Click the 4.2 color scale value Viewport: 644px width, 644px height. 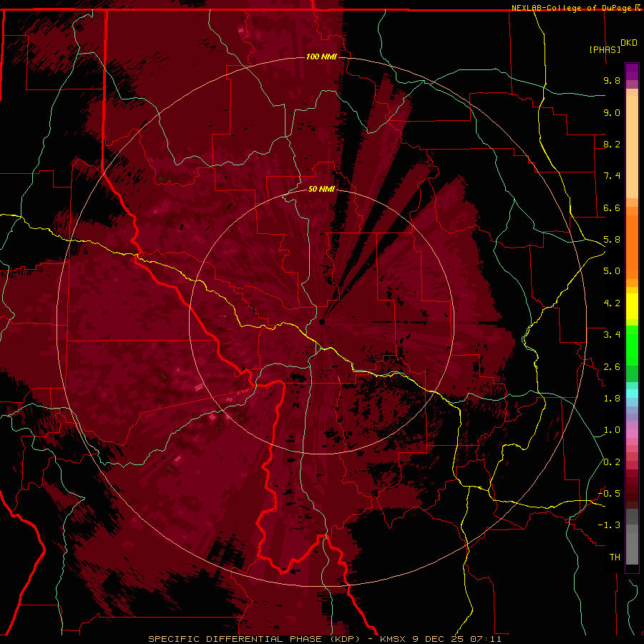612,303
